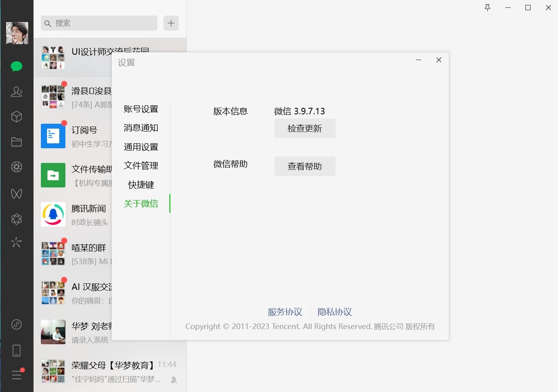Open the Mini Programs panel icon
Image resolution: width=558 pixels, height=392 pixels.
(16, 219)
